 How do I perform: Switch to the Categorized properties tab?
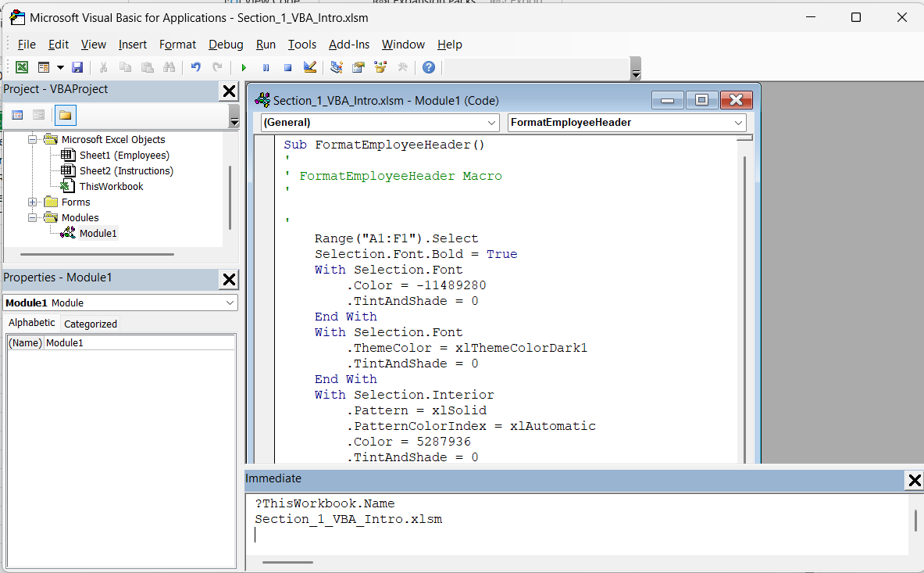(x=90, y=324)
